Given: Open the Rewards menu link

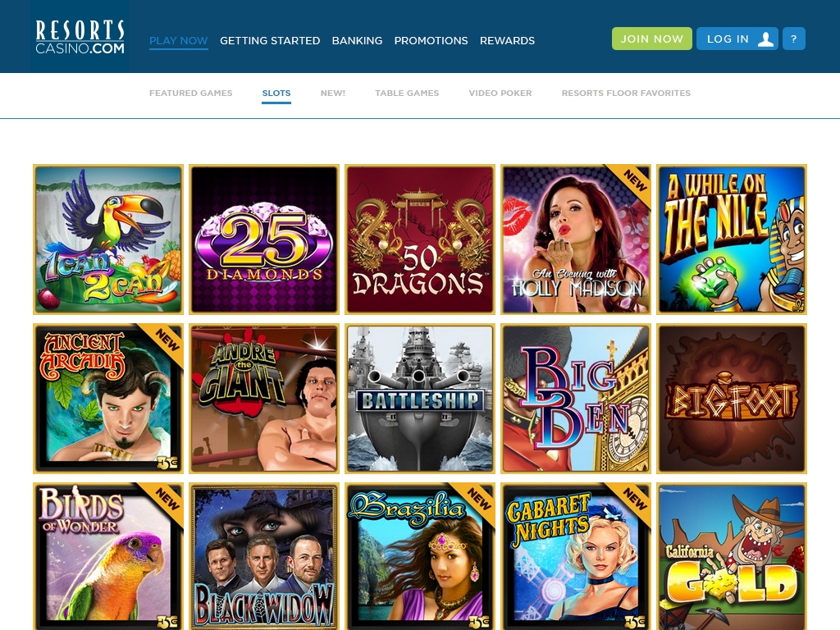Looking at the screenshot, I should pos(507,41).
